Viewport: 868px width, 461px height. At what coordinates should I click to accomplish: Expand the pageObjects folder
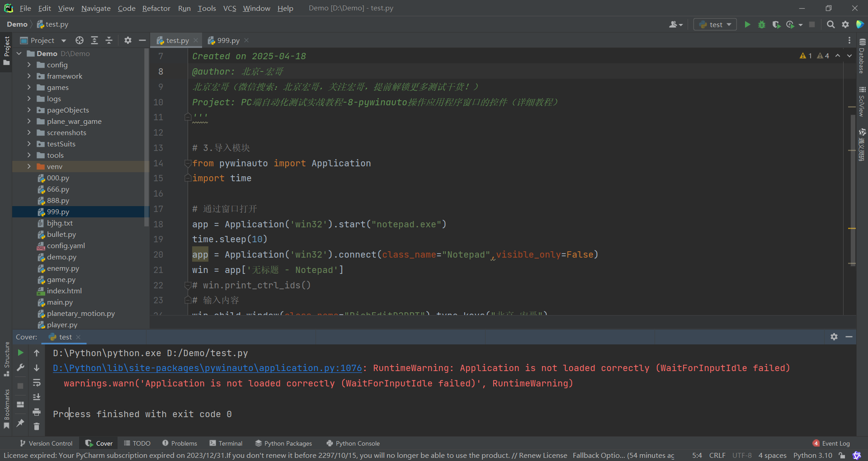click(29, 110)
